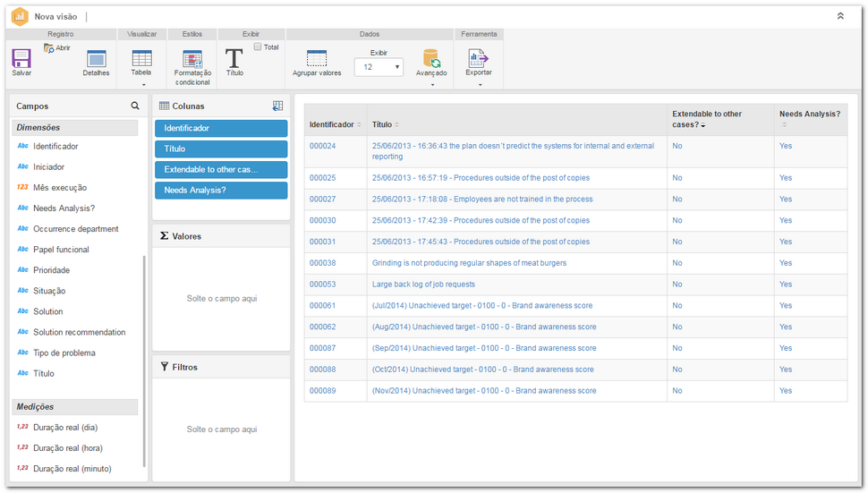The image size is (868, 493).
Task: Click the Avançado database icon
Action: coord(431,58)
